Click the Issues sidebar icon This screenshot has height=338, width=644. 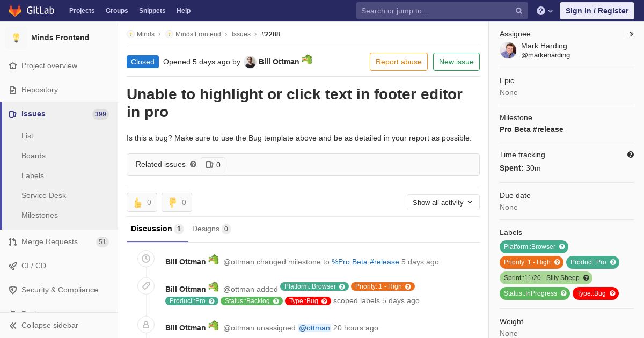13,114
